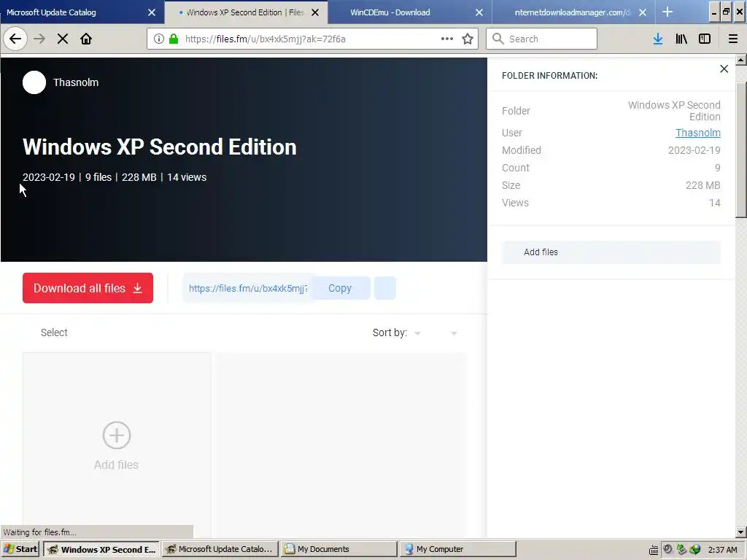
Task: Click the Views value 14 in panel
Action: (715, 203)
